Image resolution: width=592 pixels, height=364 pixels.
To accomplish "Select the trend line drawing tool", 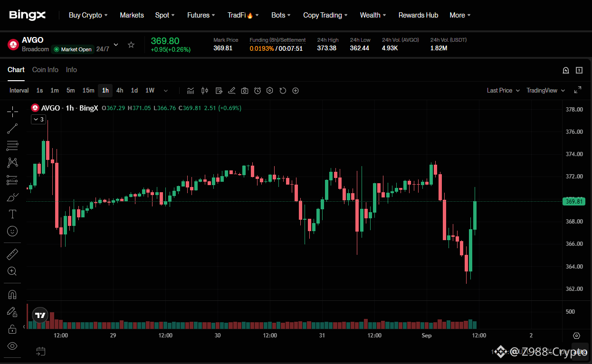I will pyautogui.click(x=13, y=129).
